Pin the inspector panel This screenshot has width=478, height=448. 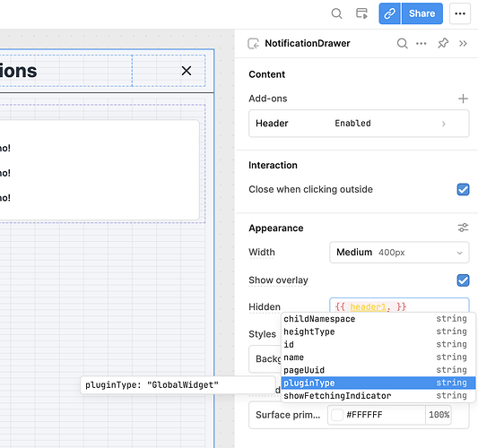point(443,43)
